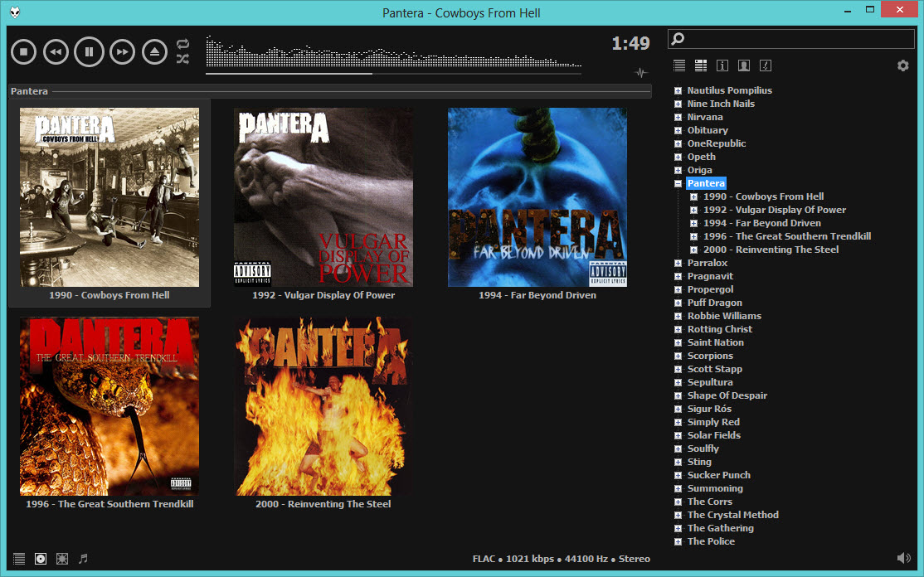
Task: Skip to the previous track
Action: click(56, 52)
